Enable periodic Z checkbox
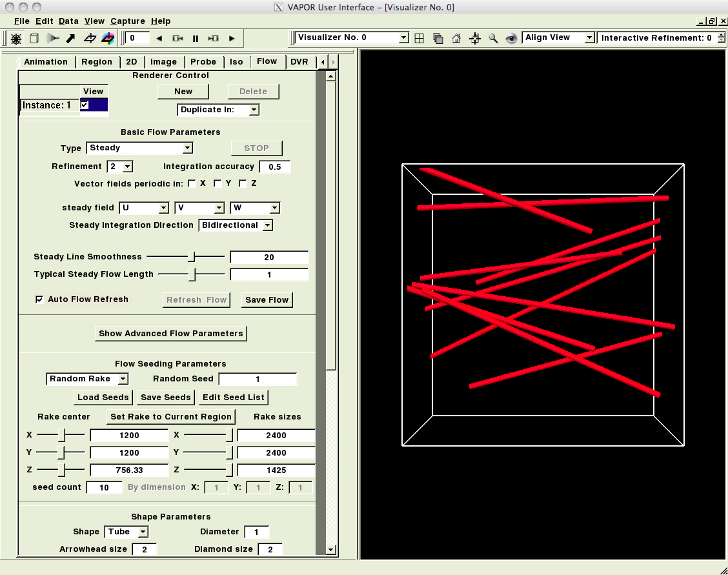 coord(243,184)
